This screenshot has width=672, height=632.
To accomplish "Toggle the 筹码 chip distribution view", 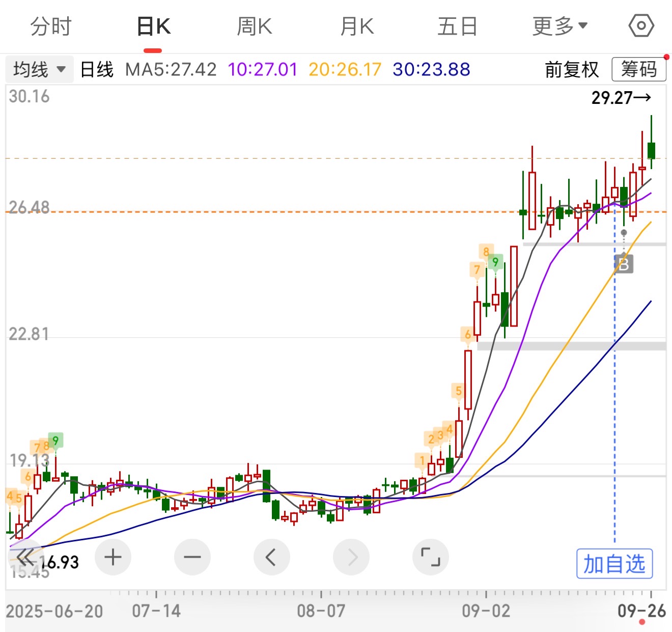I will click(639, 69).
